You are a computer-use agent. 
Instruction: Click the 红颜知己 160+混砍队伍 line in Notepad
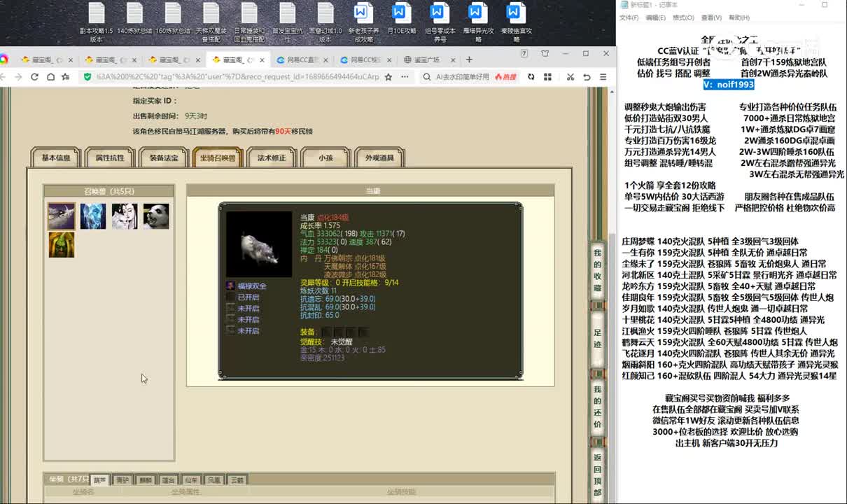pos(729,376)
